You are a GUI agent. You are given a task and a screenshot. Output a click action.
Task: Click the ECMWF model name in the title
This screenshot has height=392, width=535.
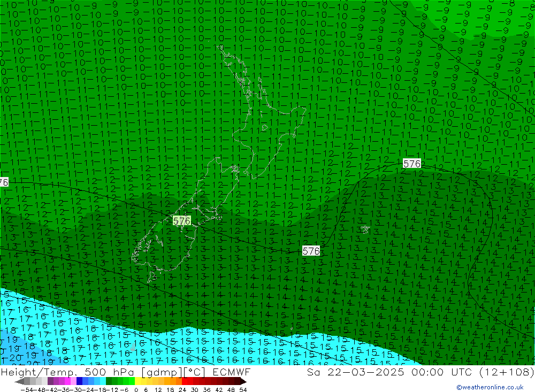click(231, 372)
